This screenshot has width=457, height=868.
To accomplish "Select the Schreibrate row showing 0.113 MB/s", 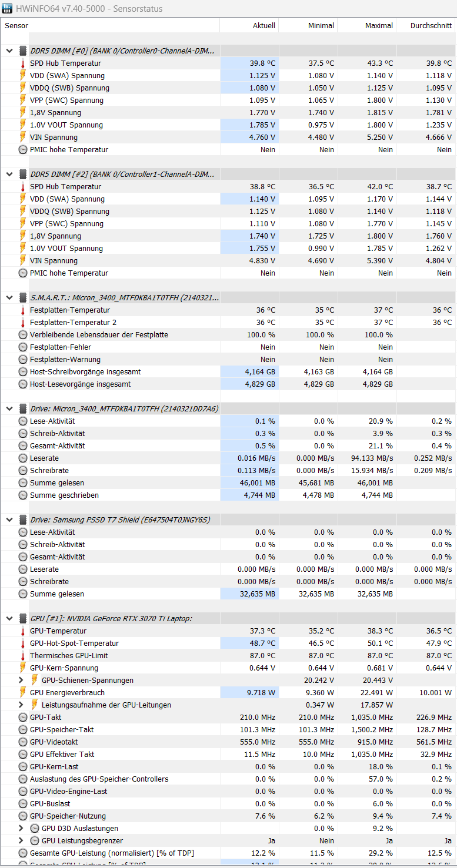I will pyautogui.click(x=228, y=471).
